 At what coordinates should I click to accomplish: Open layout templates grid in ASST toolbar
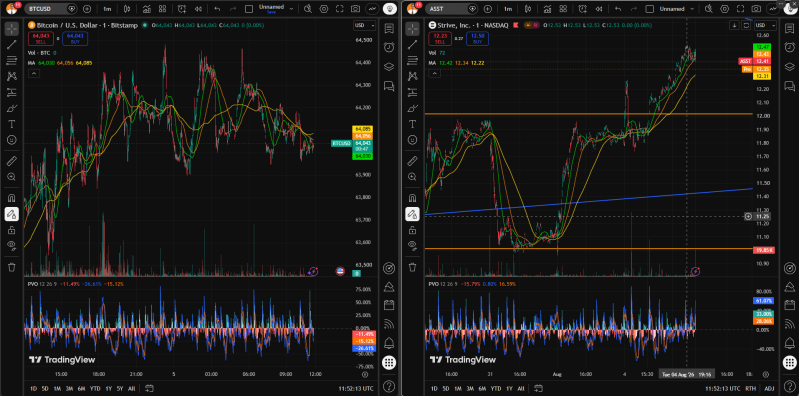pos(562,9)
